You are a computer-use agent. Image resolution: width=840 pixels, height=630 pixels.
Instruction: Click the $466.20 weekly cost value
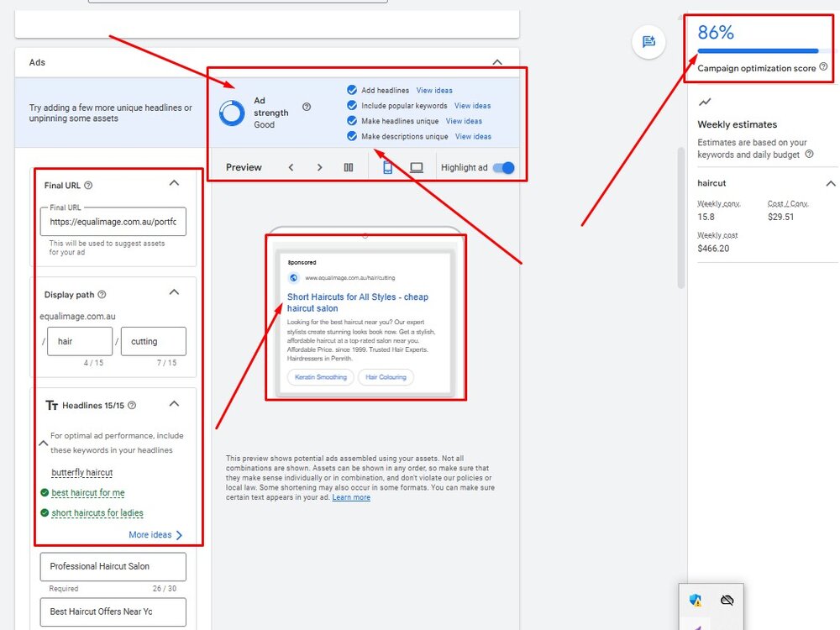click(713, 249)
